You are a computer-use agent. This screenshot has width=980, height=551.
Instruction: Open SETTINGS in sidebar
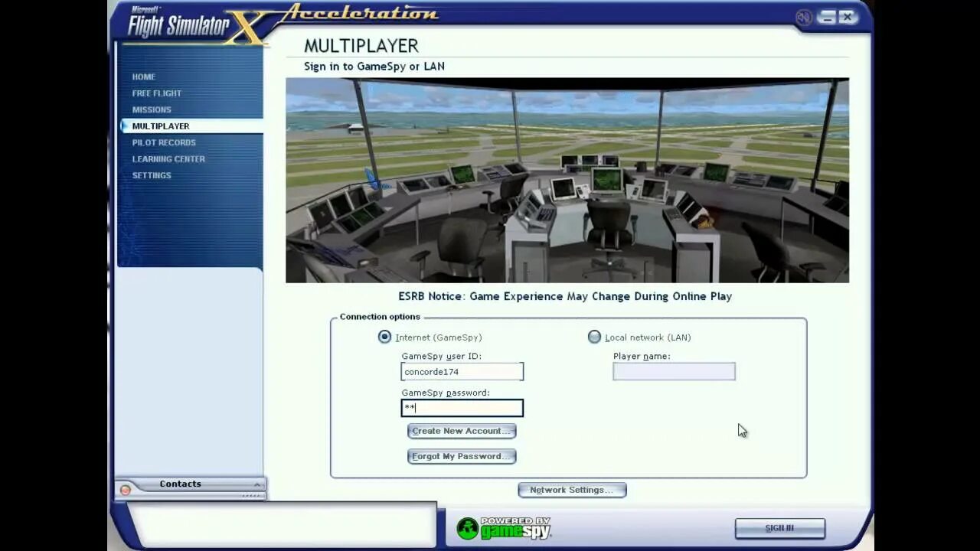pyautogui.click(x=152, y=175)
